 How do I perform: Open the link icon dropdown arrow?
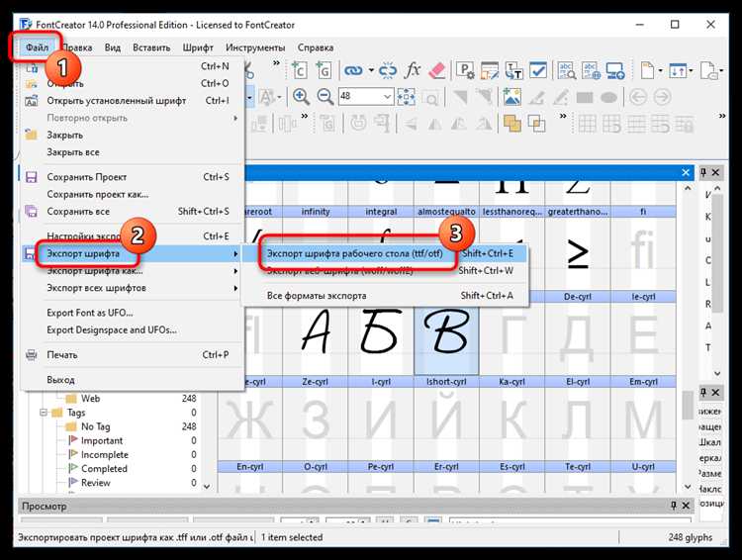pos(371,71)
